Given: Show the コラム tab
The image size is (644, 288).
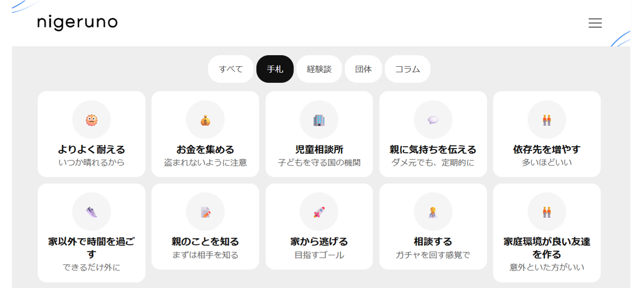Looking at the screenshot, I should [408, 69].
